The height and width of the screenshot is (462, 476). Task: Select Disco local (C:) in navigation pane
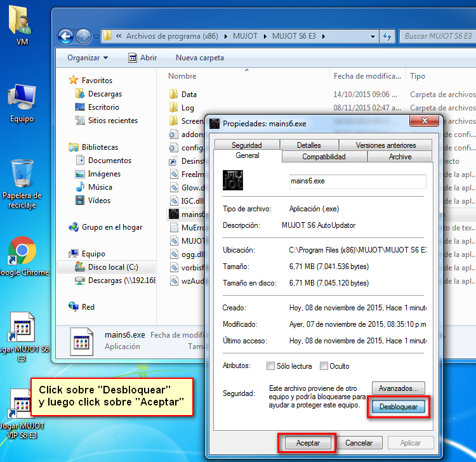click(x=112, y=267)
